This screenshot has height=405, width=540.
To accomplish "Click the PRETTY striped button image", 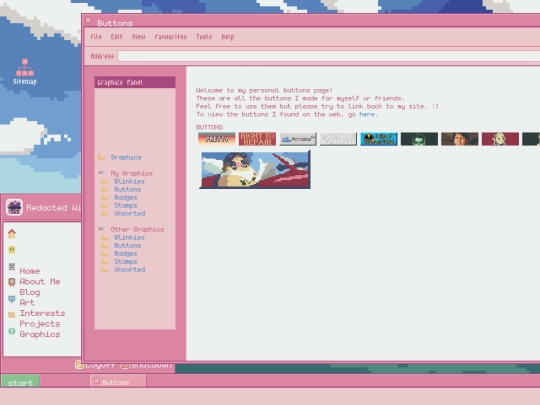I will (217, 139).
